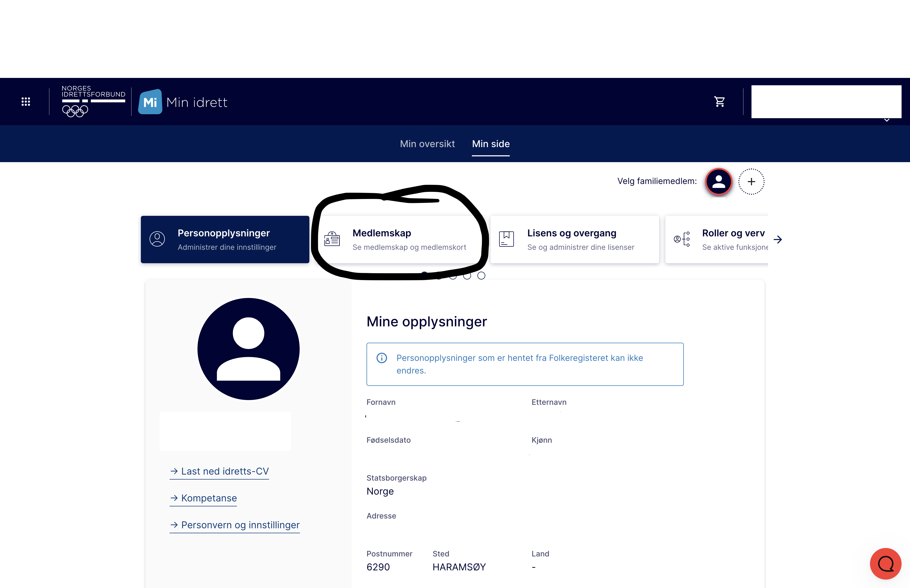Open the red chat support button
Viewport: 910px width, 588px height.
[886, 564]
